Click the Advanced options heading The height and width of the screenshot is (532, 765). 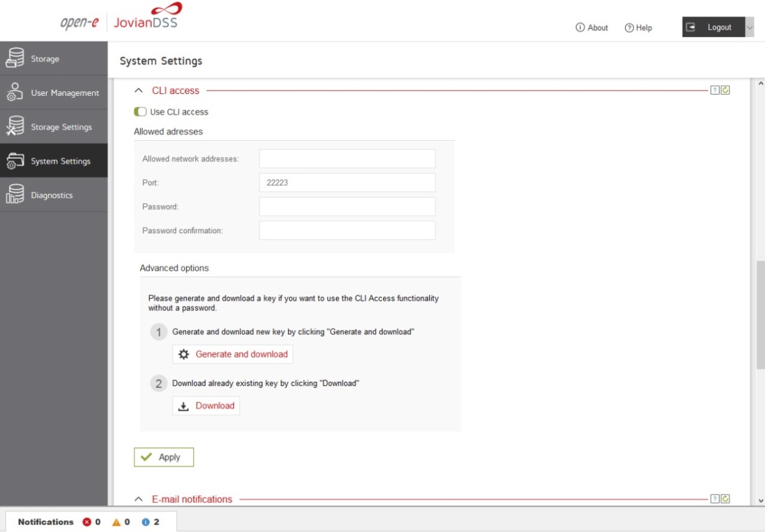pyautogui.click(x=174, y=268)
